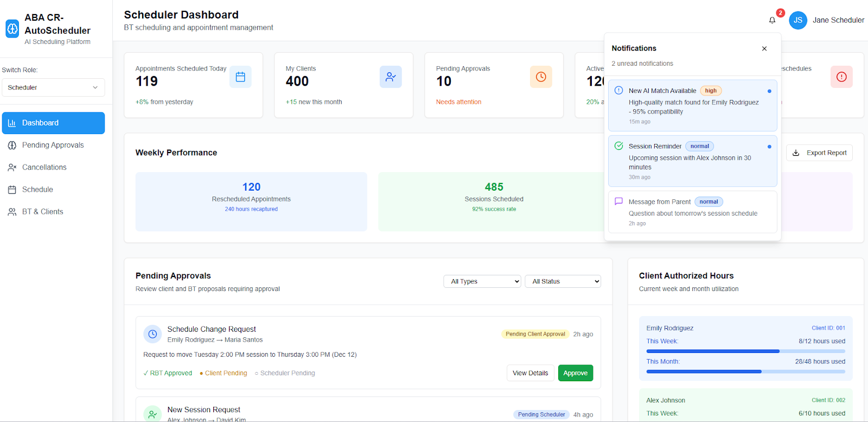
Task: Click the user icon of New Session Request
Action: tap(152, 414)
